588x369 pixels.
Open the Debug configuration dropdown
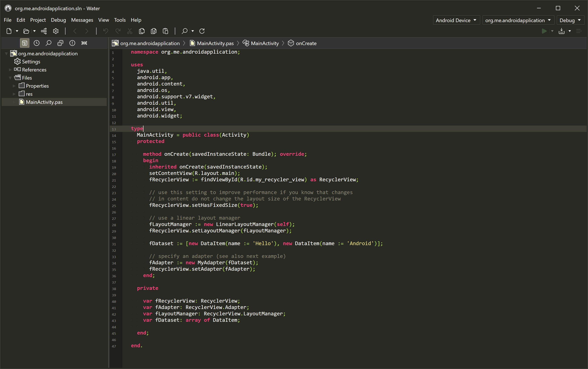[570, 20]
